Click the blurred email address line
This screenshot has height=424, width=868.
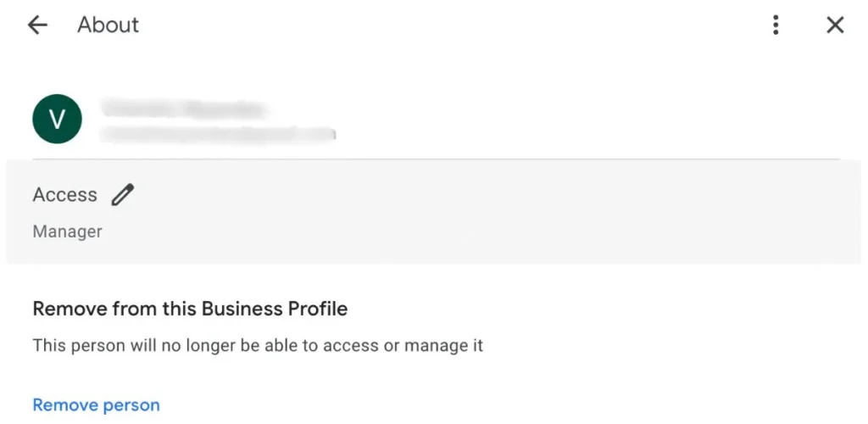click(218, 133)
